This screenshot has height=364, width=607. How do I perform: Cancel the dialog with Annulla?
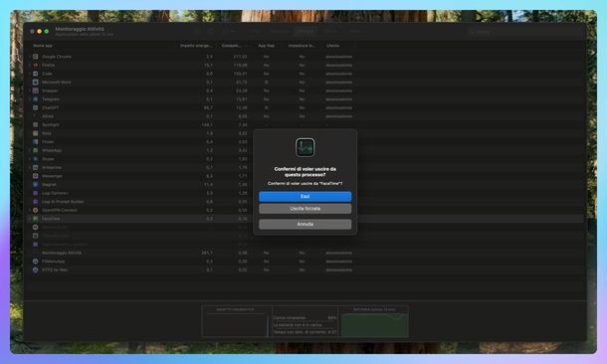(305, 224)
